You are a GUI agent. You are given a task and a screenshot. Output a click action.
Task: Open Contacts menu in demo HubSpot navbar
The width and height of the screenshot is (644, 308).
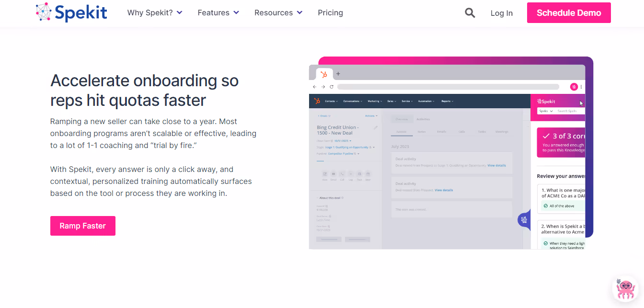331,101
